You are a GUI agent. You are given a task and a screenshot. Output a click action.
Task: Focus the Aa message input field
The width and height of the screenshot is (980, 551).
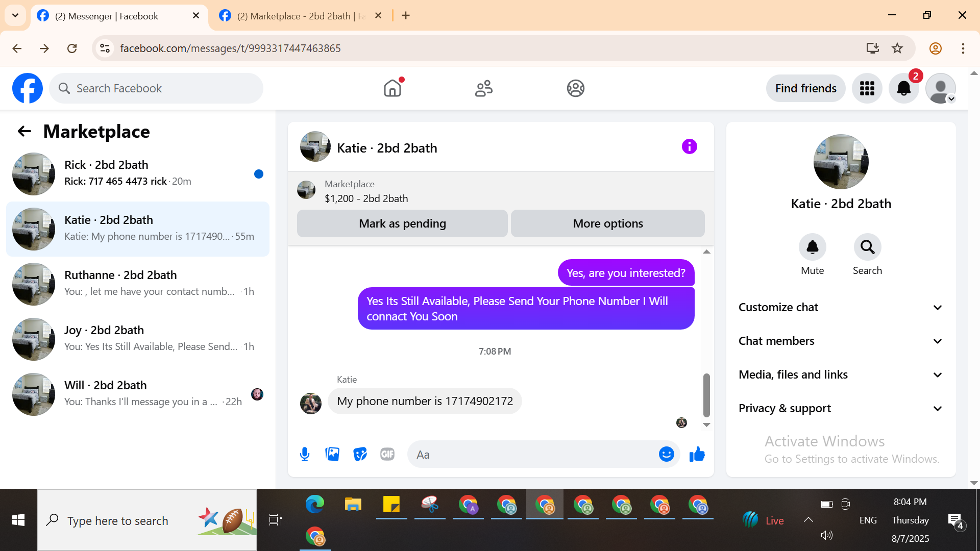click(533, 454)
